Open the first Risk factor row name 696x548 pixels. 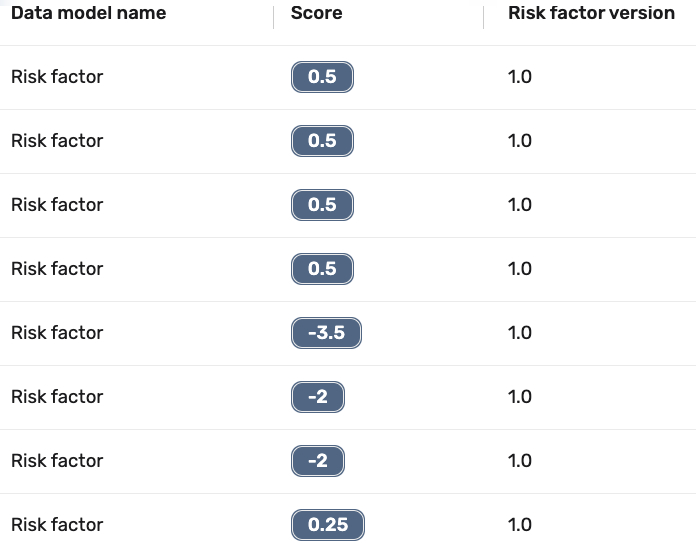[x=57, y=77]
